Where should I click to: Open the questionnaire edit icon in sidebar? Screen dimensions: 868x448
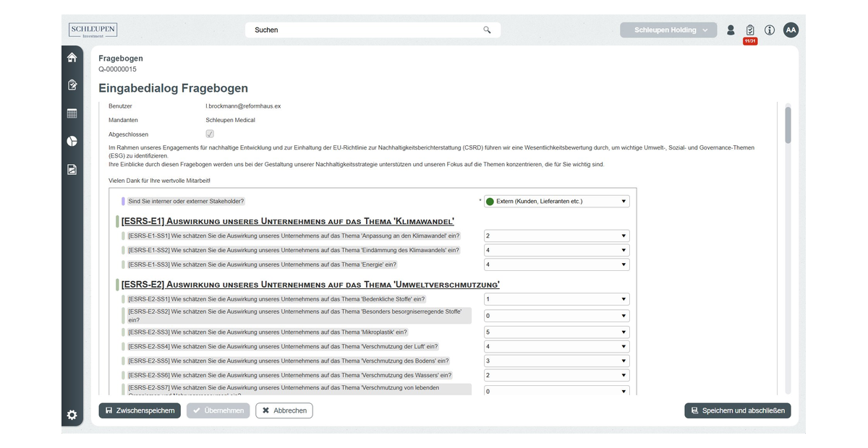coord(72,85)
